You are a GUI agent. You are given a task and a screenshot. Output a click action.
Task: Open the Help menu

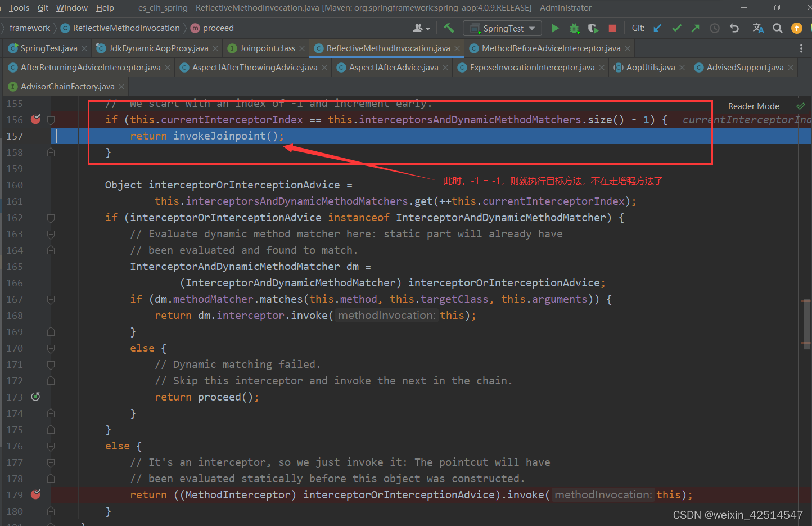click(x=105, y=8)
